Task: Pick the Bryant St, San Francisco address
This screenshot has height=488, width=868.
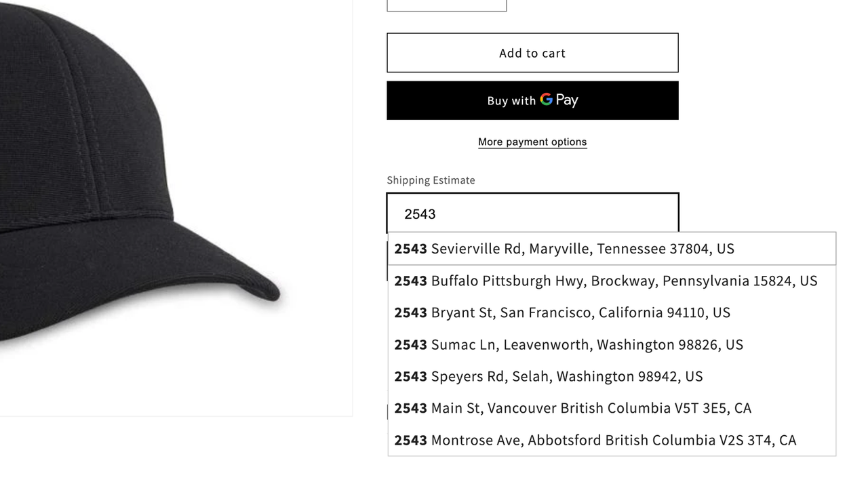Action: [x=580, y=312]
